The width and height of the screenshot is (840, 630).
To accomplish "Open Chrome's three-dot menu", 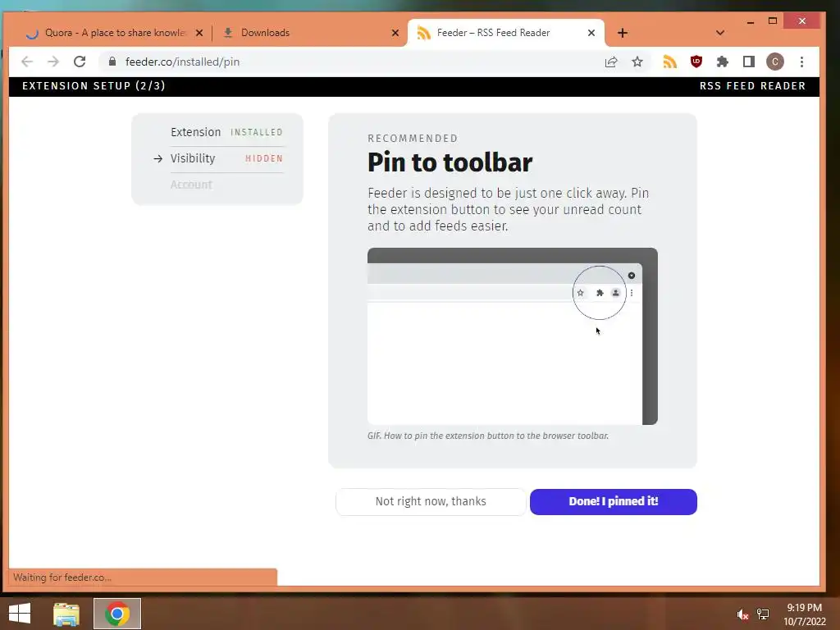I will 801,62.
